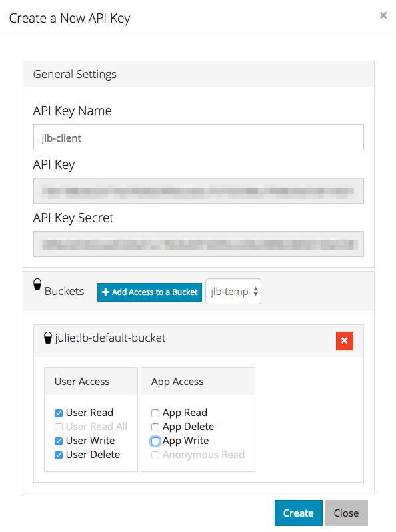Image resolution: width=396 pixels, height=532 pixels.
Task: Check the App Write checkbox
Action: click(155, 441)
